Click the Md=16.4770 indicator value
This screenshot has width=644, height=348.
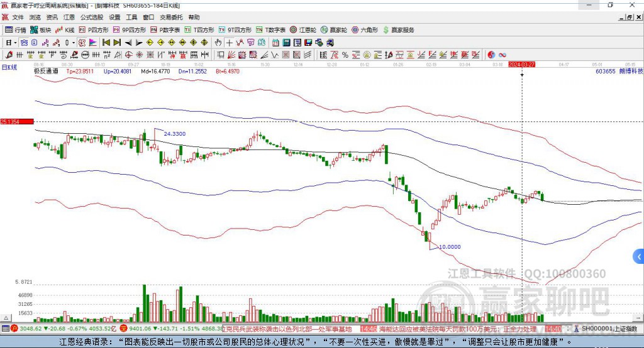(x=155, y=71)
